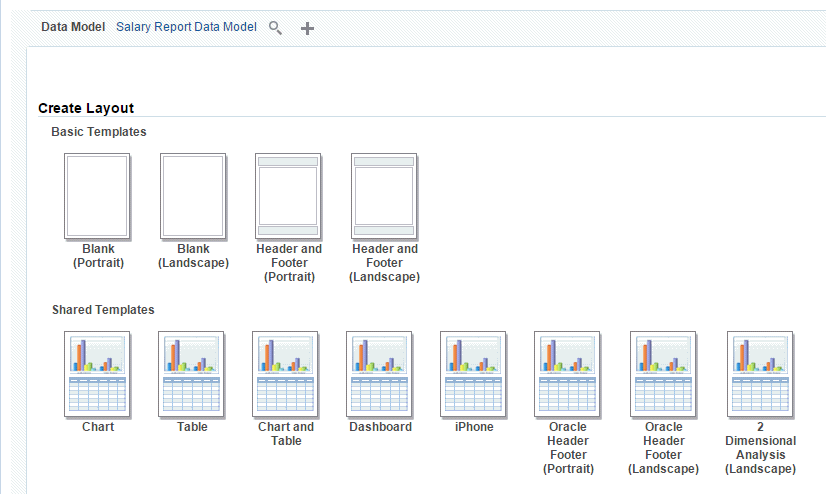Pick 2 Dimensional Analysis (Landscape) template icon
The image size is (826, 494).
760,374
